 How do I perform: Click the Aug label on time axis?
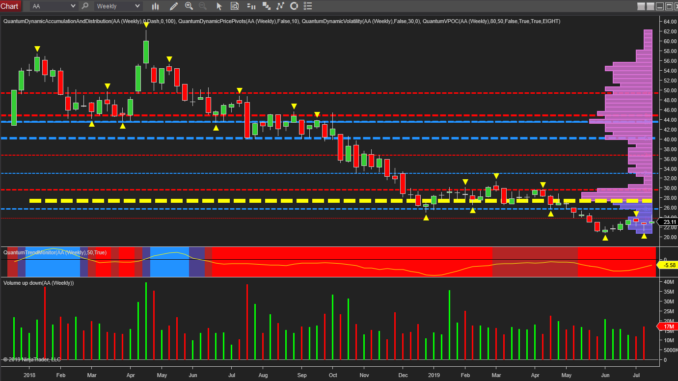263,375
